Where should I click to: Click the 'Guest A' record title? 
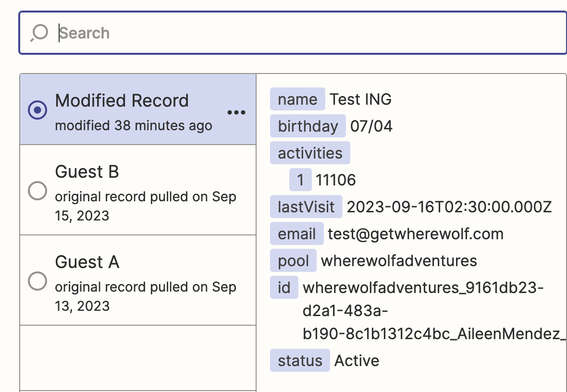tap(87, 262)
